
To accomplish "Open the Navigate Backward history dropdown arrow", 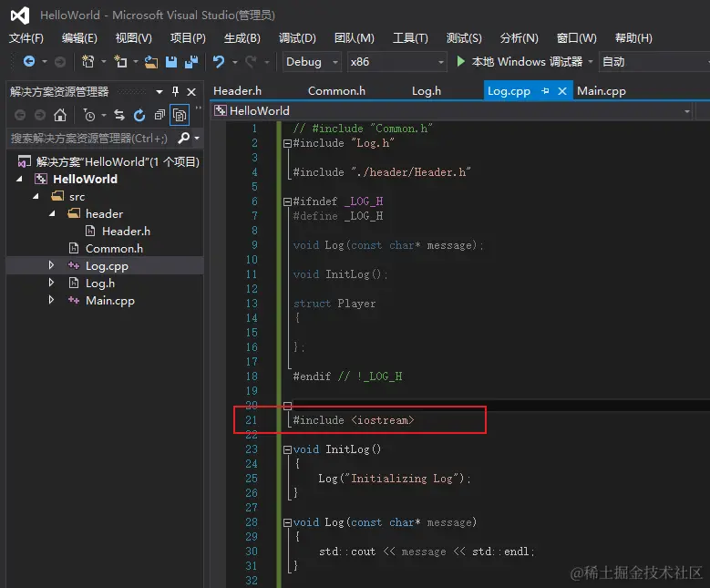I will tap(45, 62).
